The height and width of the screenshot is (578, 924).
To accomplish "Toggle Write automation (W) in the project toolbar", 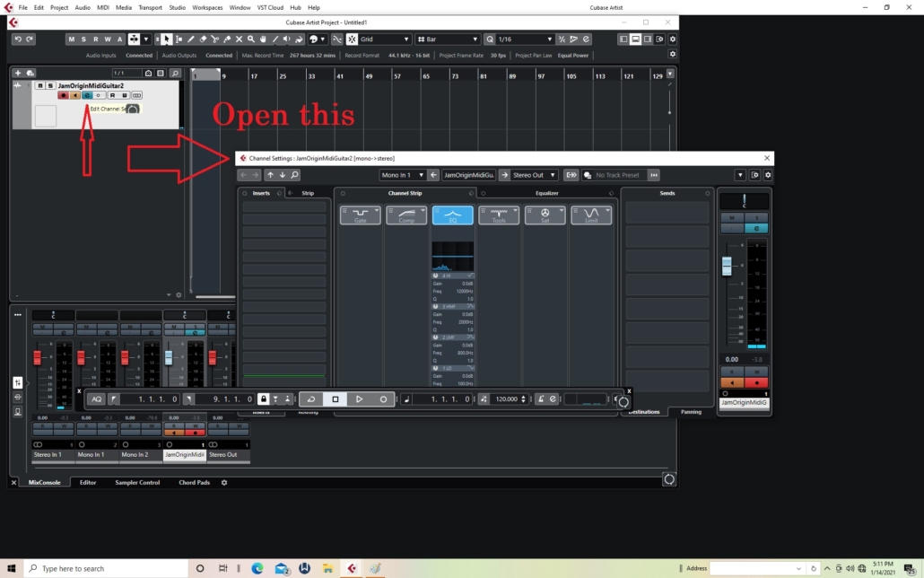I will (x=108, y=39).
